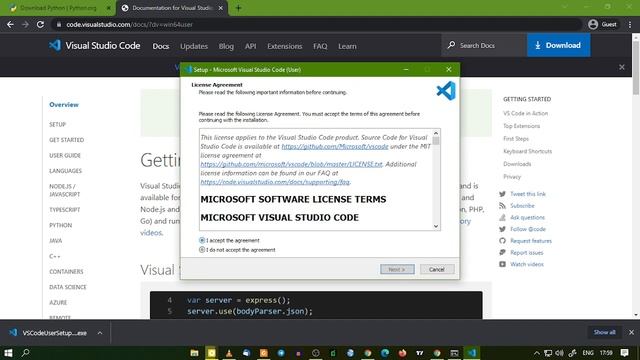Image resolution: width=640 pixels, height=360 pixels.
Task: Expand SETUP in the docs sidebar
Action: tap(58, 124)
